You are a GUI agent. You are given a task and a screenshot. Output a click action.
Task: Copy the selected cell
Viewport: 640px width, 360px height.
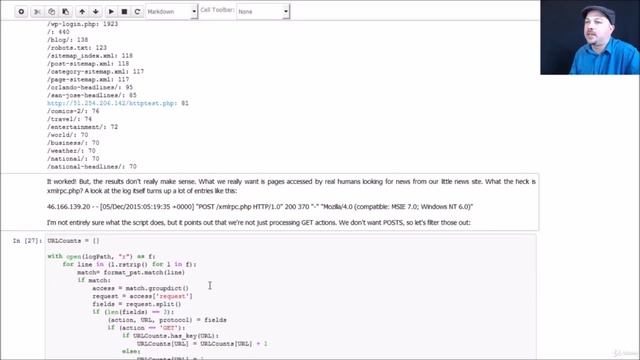click(51, 12)
